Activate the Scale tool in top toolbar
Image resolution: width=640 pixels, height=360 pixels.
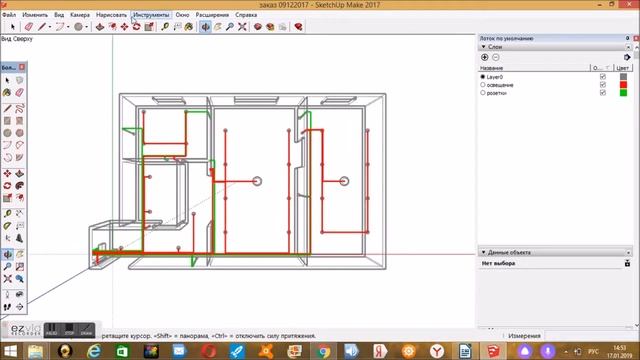point(149,27)
